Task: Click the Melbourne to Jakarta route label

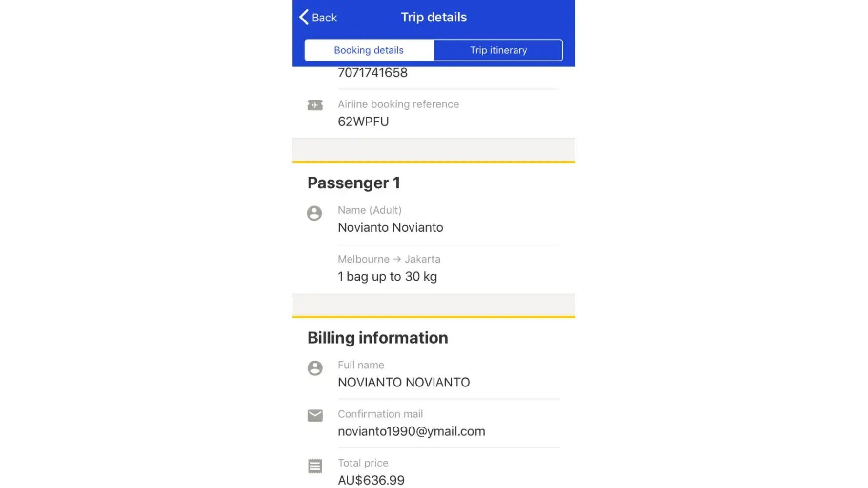Action: (x=389, y=259)
